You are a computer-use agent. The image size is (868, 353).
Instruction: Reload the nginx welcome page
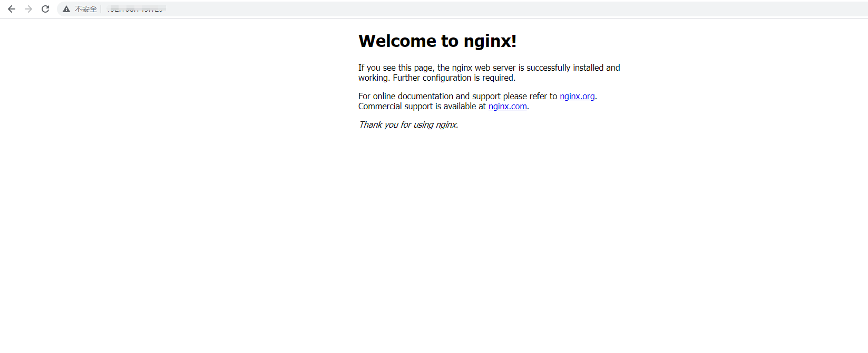(45, 9)
